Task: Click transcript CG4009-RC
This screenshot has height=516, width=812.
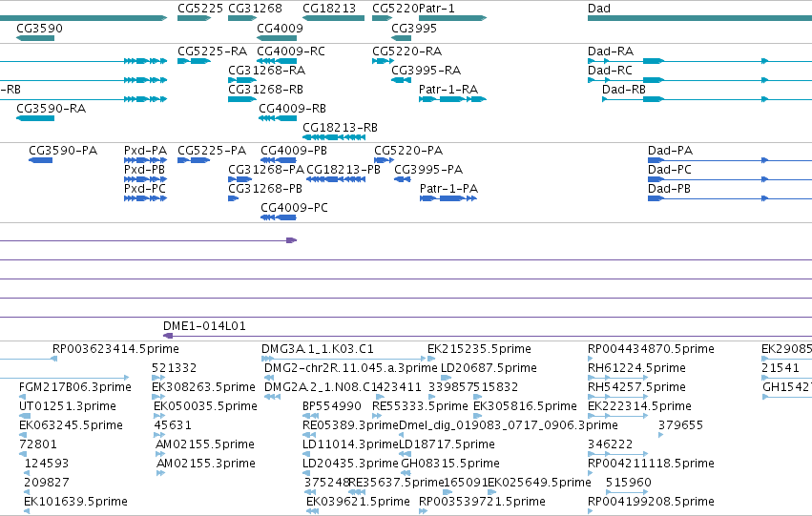Action: 277,61
